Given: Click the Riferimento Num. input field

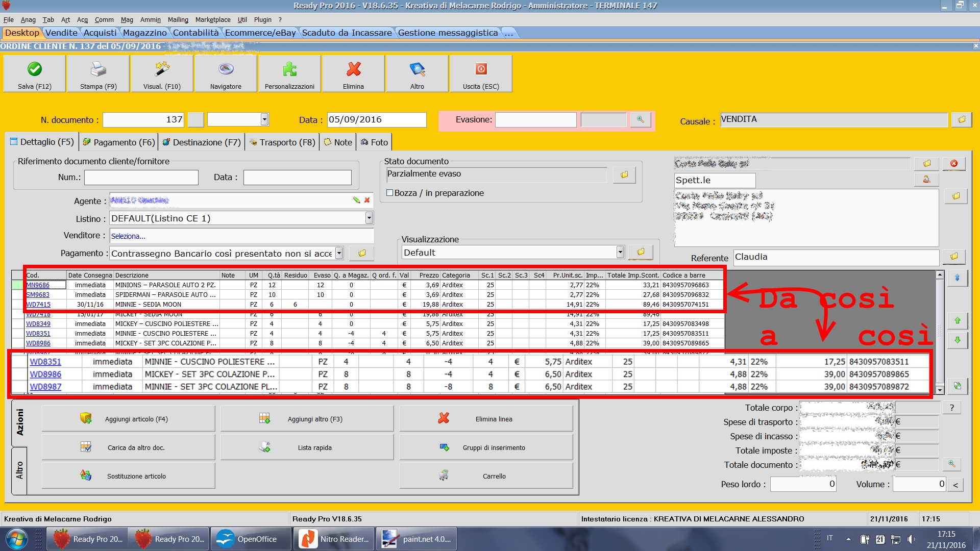Looking at the screenshot, I should pyautogui.click(x=141, y=178).
